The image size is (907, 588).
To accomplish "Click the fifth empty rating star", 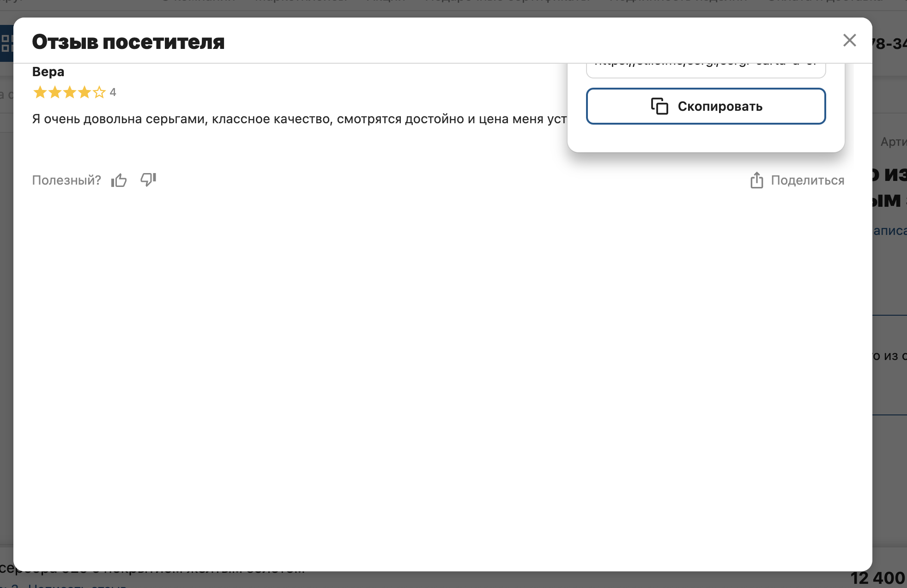I will (99, 93).
